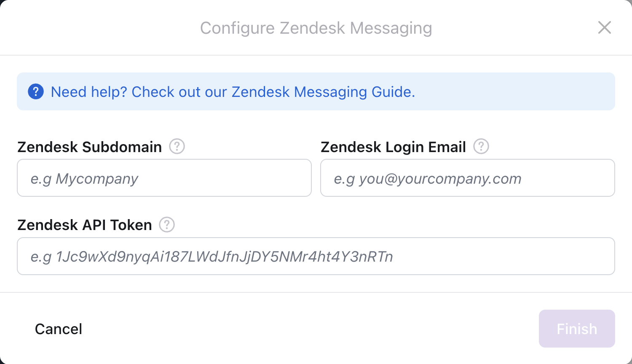The image size is (632, 364).
Task: Show help tooltip for Zendesk Subdomain
Action: click(177, 147)
